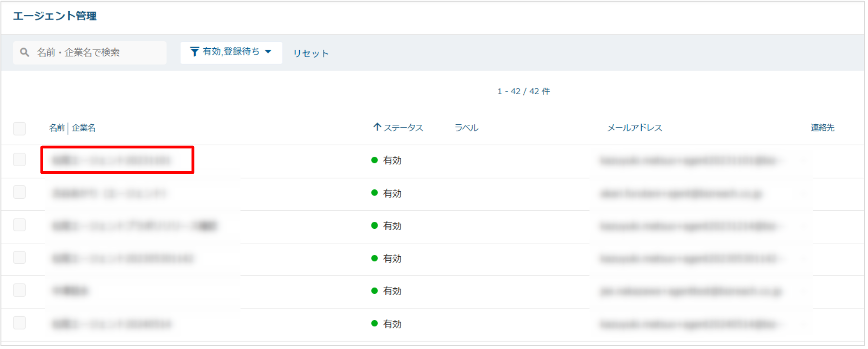The height and width of the screenshot is (349, 868).
Task: Sort by 企業名 column header
Action: coord(84,128)
